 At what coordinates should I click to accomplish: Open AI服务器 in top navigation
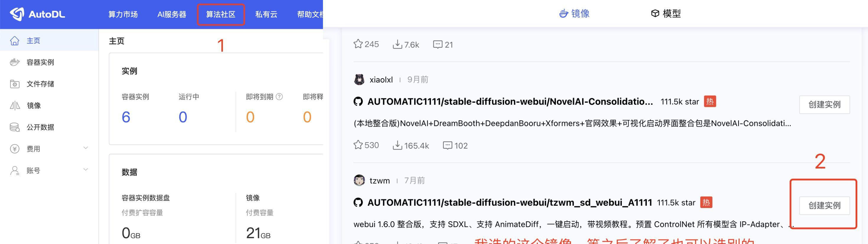[172, 14]
